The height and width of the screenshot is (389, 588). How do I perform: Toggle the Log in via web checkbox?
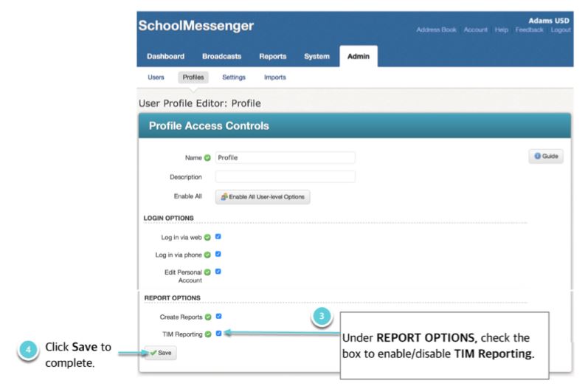218,237
